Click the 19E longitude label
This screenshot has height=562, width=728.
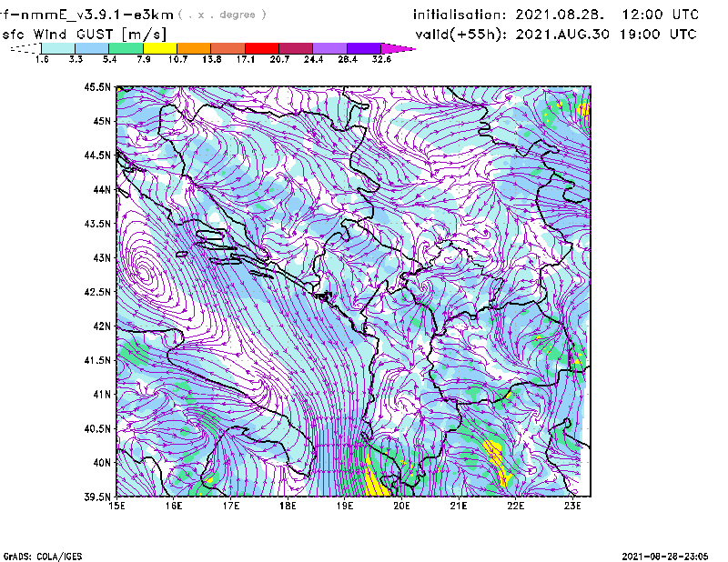345,506
